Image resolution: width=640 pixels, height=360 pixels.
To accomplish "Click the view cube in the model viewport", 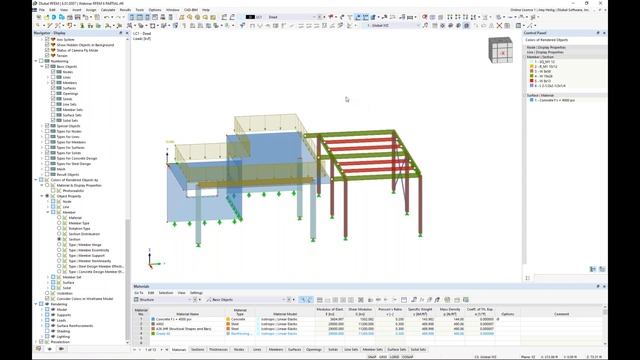I will 500,50.
